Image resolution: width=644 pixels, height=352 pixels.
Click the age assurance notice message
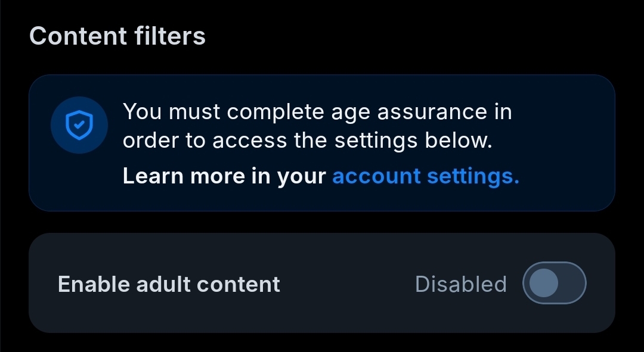317,126
